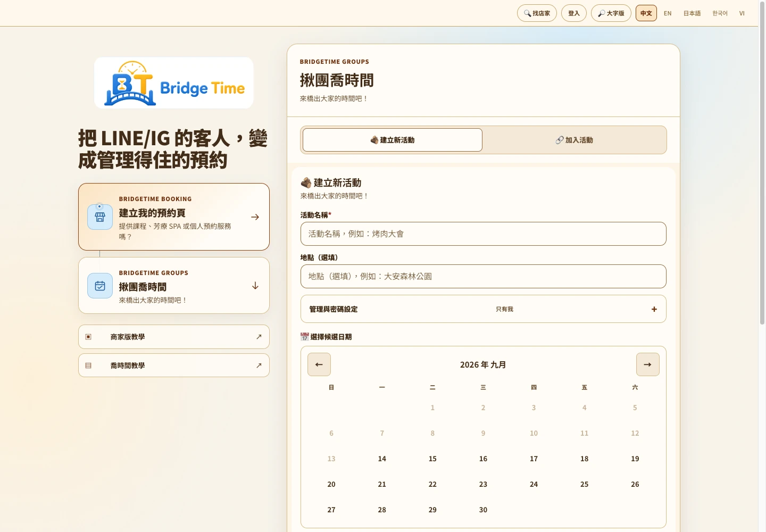
Task: Select 中文 language
Action: click(x=646, y=13)
